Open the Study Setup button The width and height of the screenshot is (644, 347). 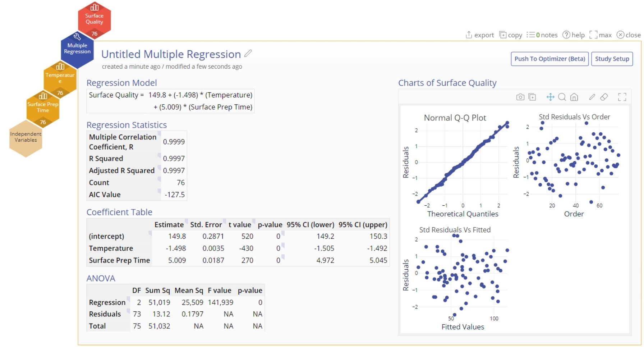point(612,59)
